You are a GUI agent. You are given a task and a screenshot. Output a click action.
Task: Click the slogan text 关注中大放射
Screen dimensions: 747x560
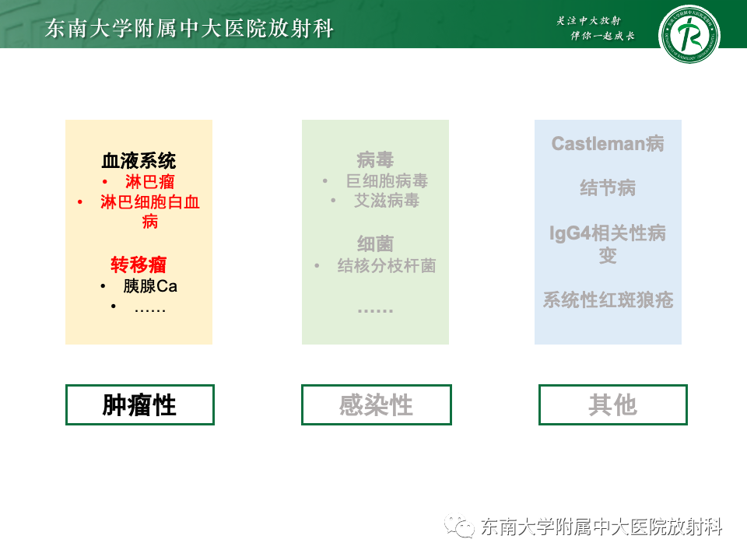(x=588, y=20)
